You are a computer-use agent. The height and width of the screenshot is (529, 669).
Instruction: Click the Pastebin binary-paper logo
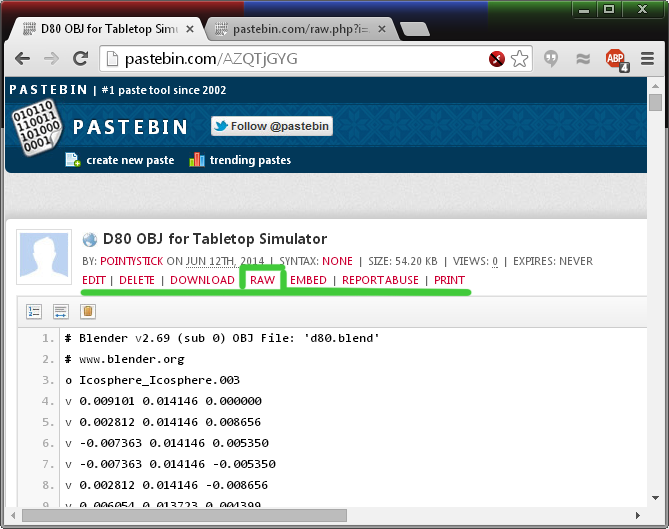pyautogui.click(x=36, y=127)
